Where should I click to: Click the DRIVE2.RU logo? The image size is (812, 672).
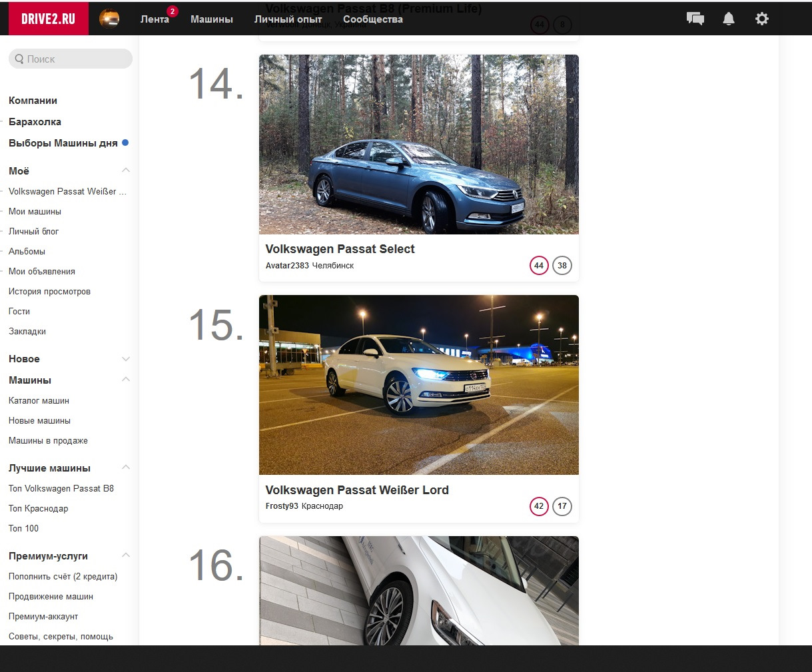(x=48, y=19)
